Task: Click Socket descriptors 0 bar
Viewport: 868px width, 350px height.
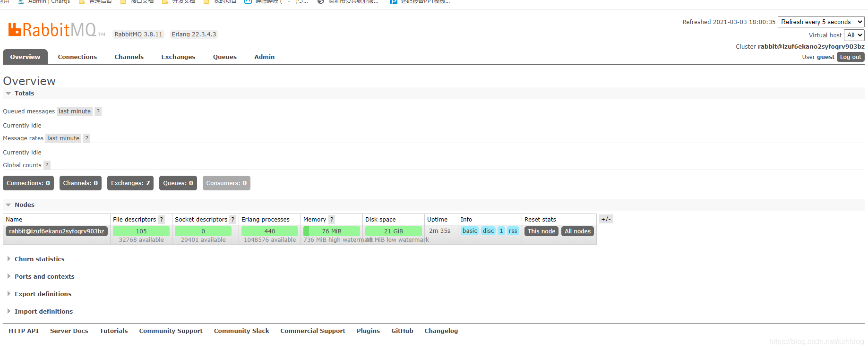Action: [x=203, y=231]
